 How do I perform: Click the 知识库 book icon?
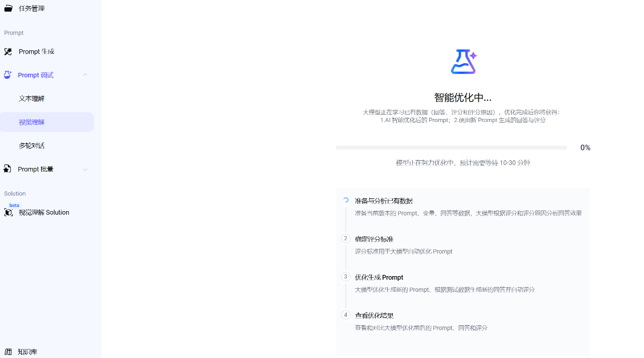[8, 352]
